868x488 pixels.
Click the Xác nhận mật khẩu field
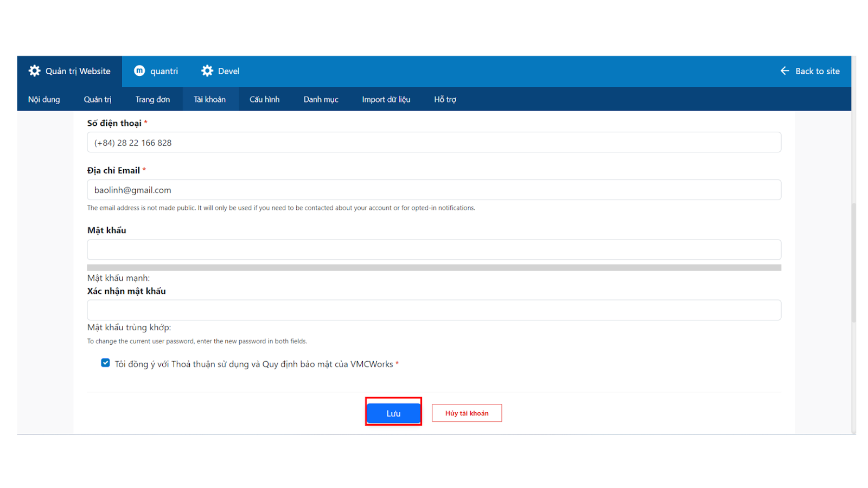[434, 310]
